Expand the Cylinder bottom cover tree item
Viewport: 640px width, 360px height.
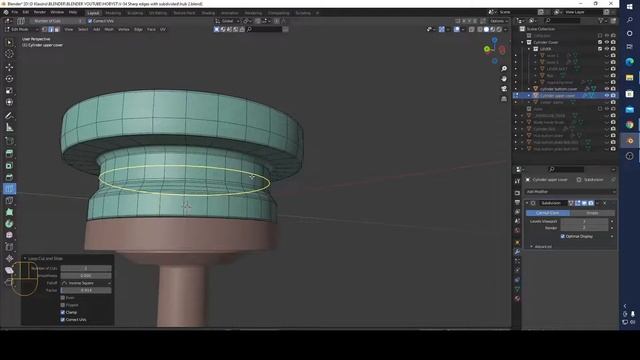point(529,89)
